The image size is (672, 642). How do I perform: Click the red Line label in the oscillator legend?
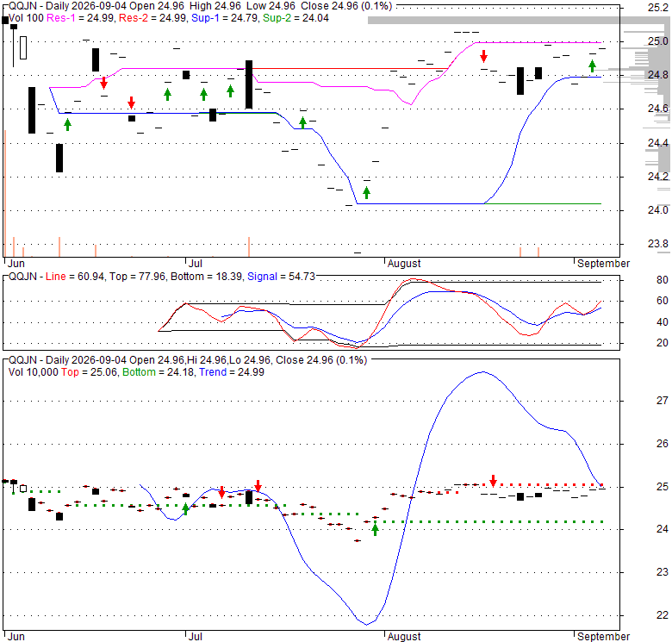pyautogui.click(x=56, y=277)
